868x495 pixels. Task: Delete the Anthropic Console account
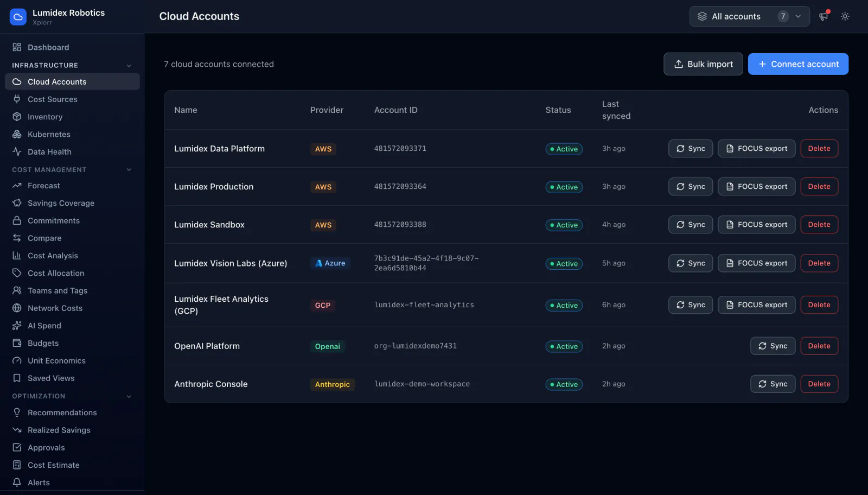tap(819, 384)
